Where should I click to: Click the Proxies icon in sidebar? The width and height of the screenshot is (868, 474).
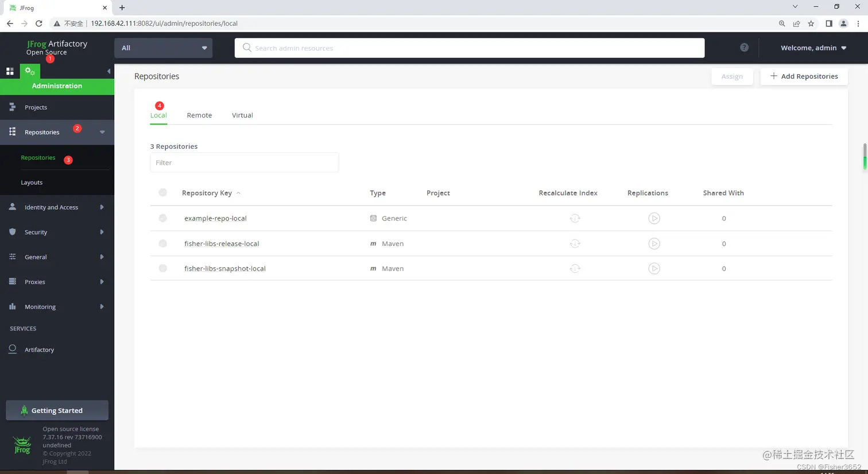[x=12, y=282]
